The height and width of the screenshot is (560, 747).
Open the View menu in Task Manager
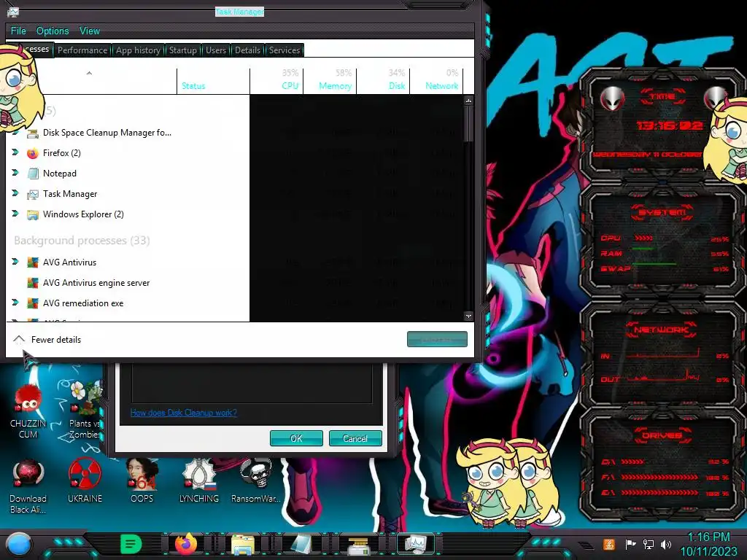click(90, 31)
